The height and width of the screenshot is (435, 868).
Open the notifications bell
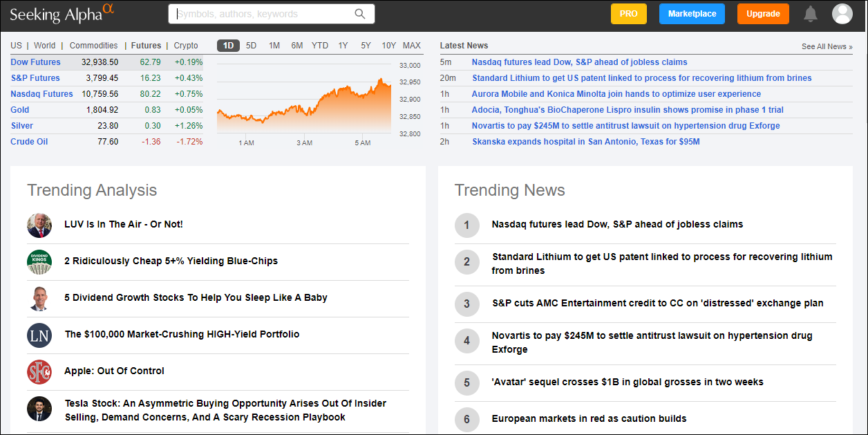(x=811, y=14)
